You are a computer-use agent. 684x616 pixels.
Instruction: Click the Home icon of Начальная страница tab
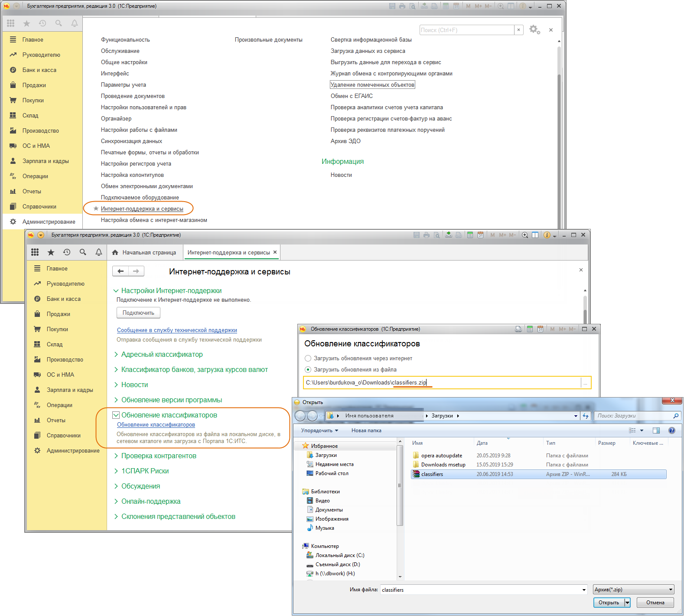click(115, 252)
